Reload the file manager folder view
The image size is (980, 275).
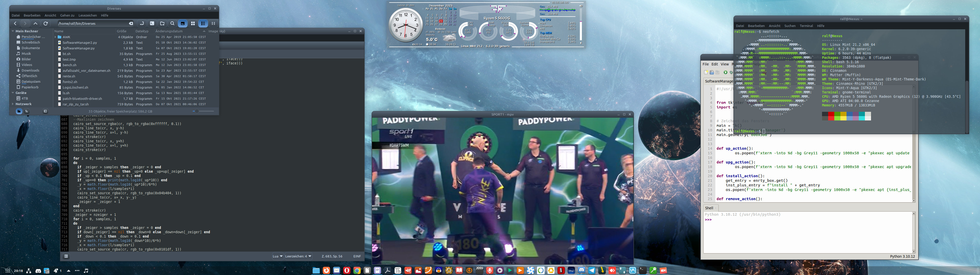[x=46, y=23]
